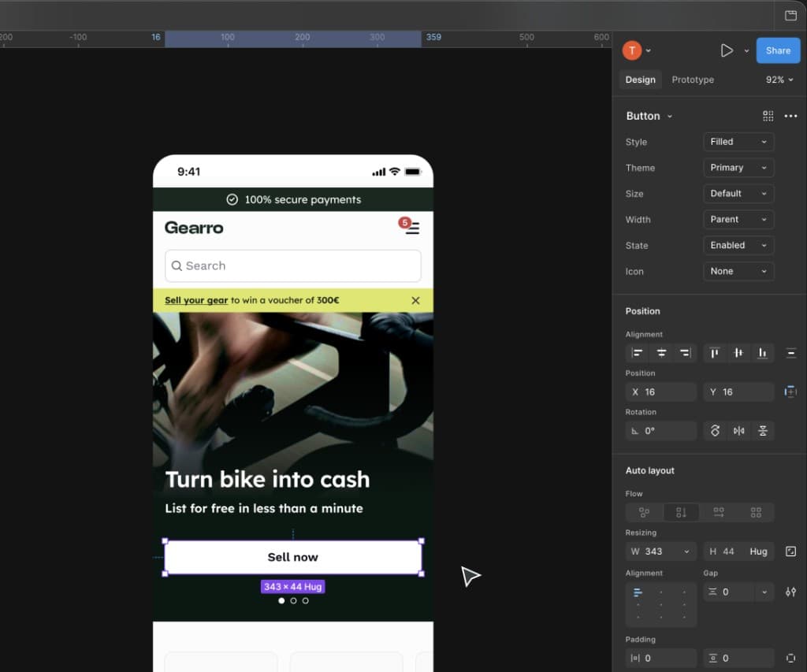Toggle the ignore auto layout position icon
The image size is (807, 672).
[790, 392]
